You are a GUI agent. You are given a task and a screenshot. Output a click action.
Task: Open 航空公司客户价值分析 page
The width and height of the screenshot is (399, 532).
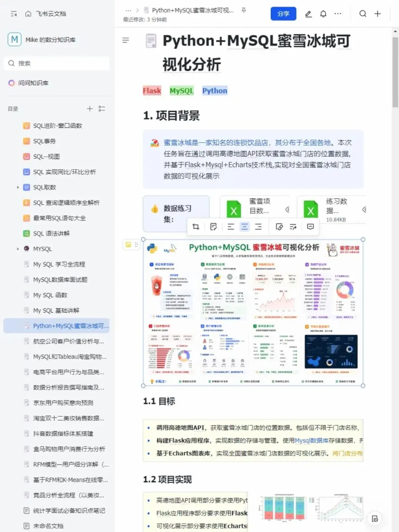[x=68, y=341]
